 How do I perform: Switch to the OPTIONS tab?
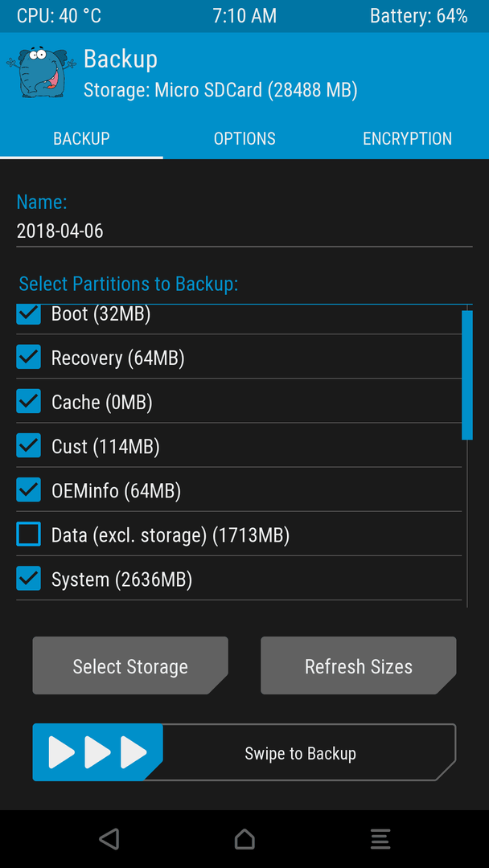pos(244,138)
